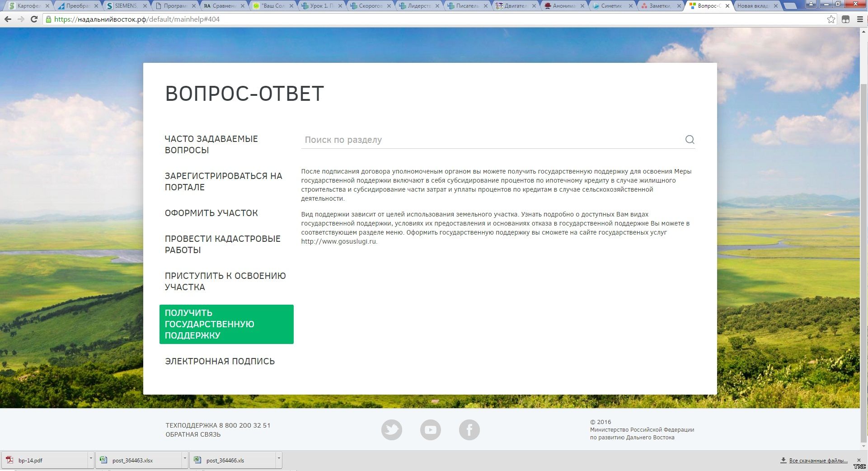Click the browser forward arrow
Image resolution: width=868 pixels, height=471 pixels.
(x=21, y=19)
